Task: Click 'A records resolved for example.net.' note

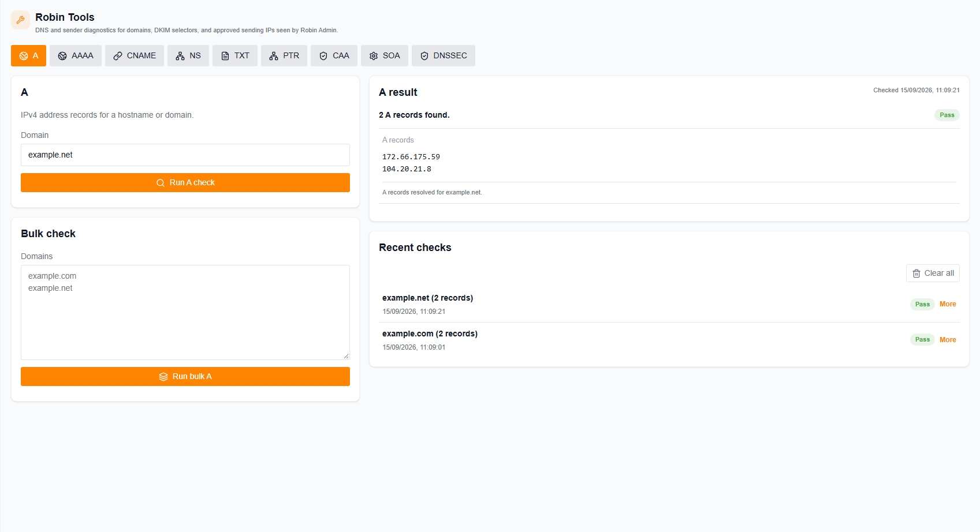Action: point(432,192)
